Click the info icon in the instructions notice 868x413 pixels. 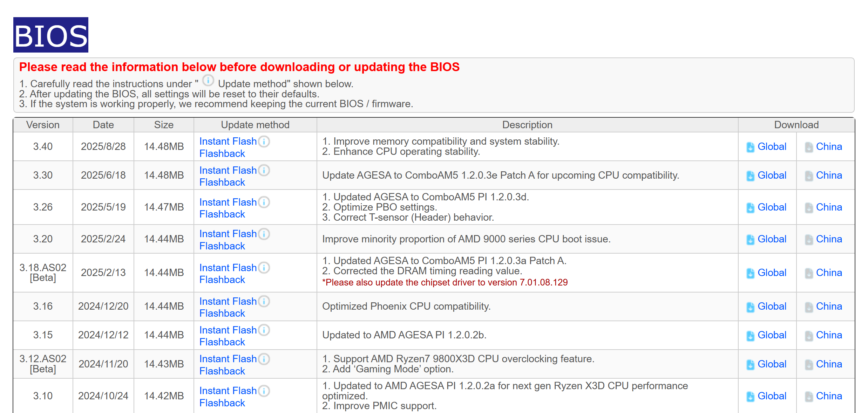coord(208,81)
